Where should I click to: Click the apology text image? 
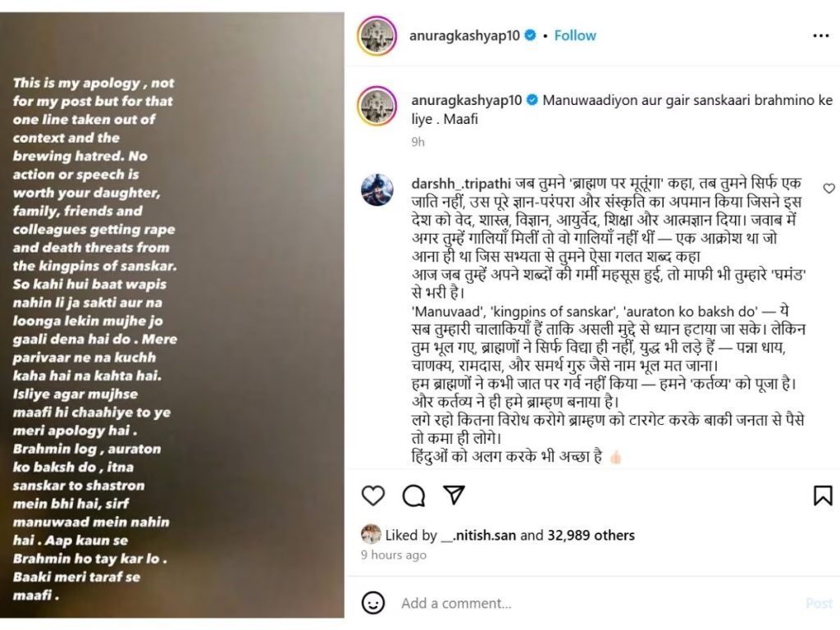(x=172, y=315)
